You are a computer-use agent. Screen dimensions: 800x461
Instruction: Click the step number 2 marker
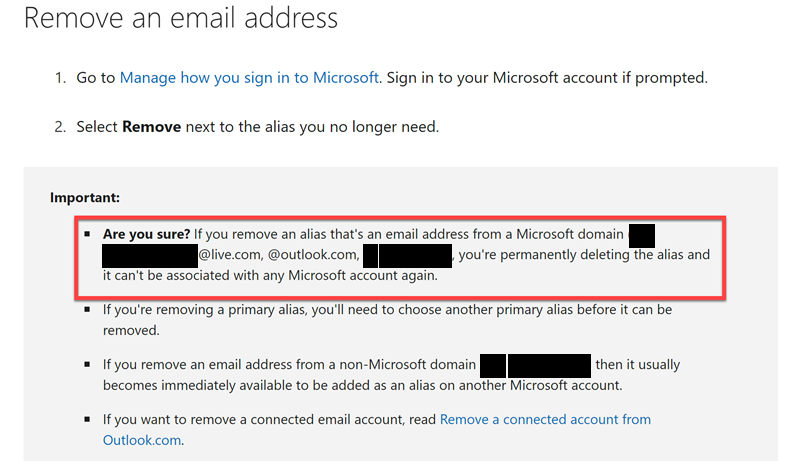coord(60,128)
